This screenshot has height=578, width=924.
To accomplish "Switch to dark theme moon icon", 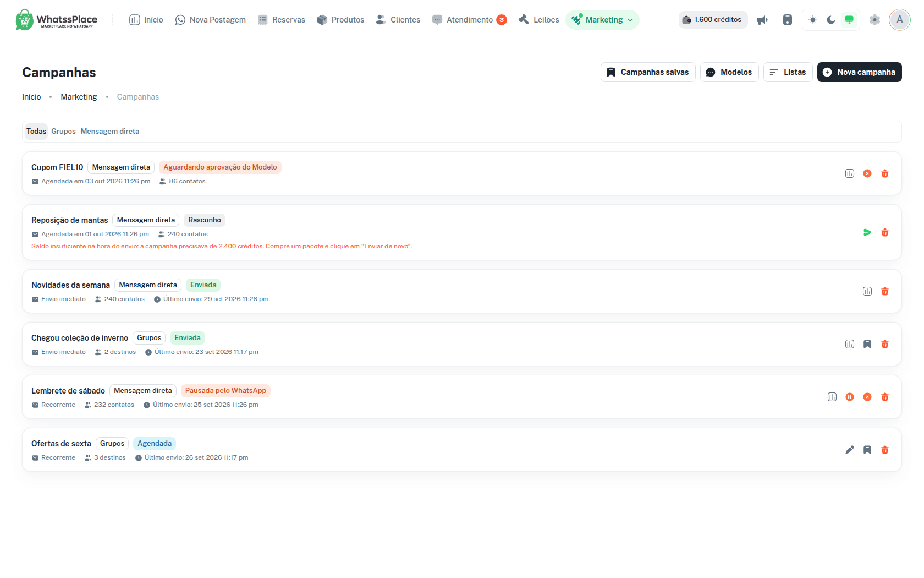I will tap(831, 20).
